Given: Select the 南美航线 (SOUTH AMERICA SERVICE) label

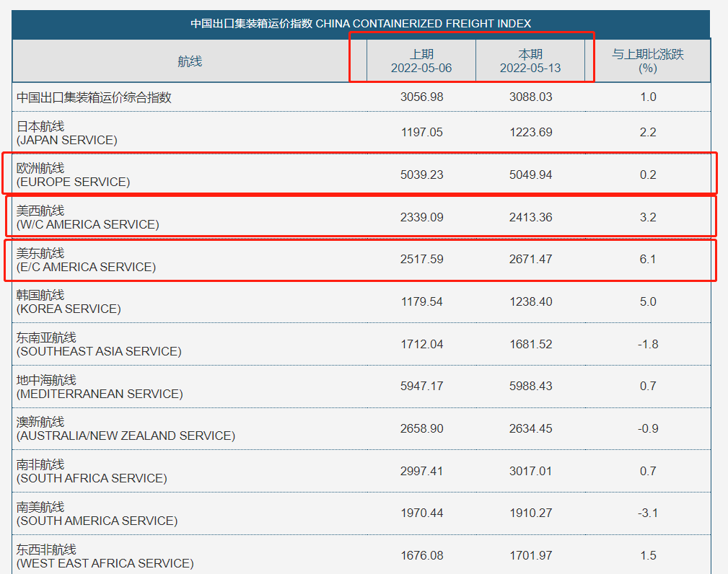Looking at the screenshot, I should point(97,514).
